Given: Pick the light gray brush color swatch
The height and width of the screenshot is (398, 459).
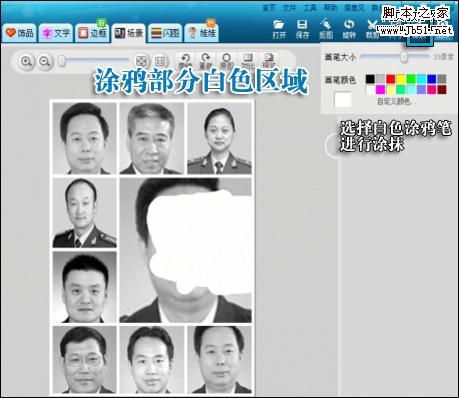Looking at the screenshot, I should 380,79.
